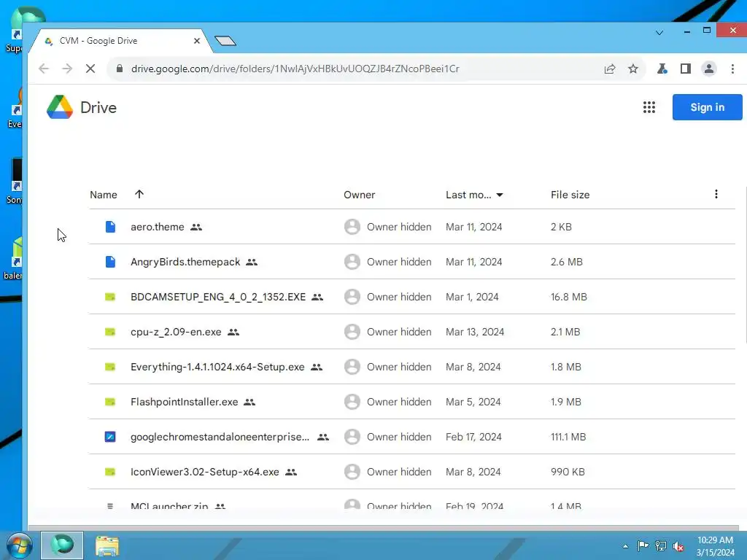Click shared icon next to aero.theme

196,227
